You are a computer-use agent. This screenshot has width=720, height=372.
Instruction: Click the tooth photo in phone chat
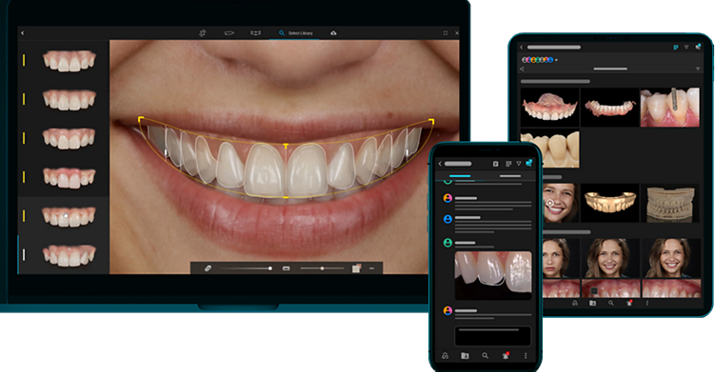[x=493, y=275]
